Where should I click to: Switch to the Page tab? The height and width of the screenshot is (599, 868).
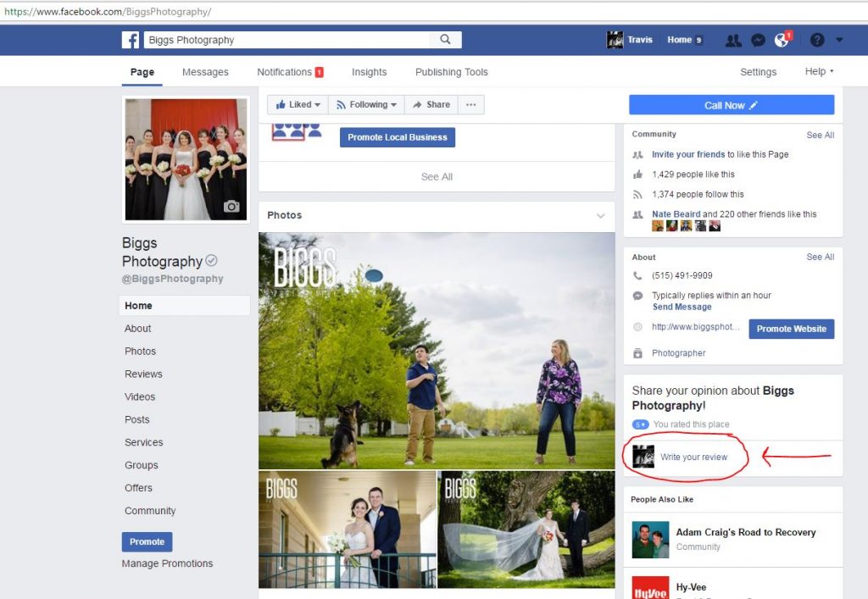coord(142,72)
